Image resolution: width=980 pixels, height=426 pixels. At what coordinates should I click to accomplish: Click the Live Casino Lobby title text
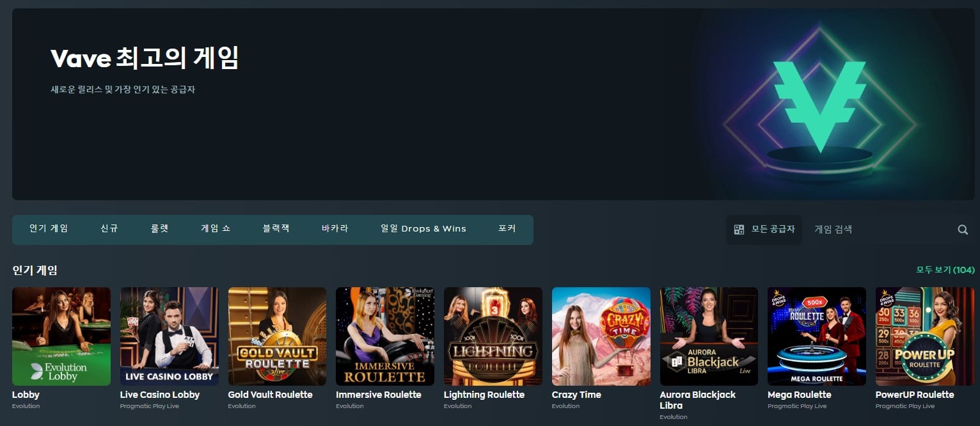point(160,395)
